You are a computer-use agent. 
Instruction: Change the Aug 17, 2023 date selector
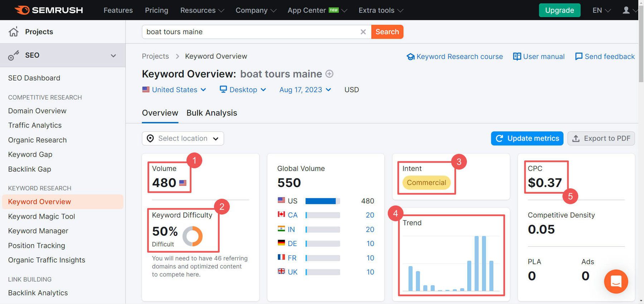305,90
